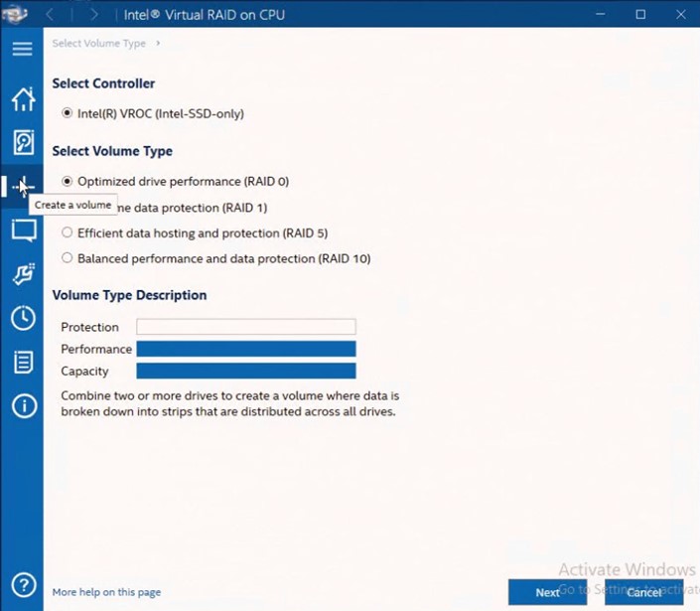Open the wrench settings icon in sidebar
The image size is (700, 611).
pyautogui.click(x=23, y=274)
